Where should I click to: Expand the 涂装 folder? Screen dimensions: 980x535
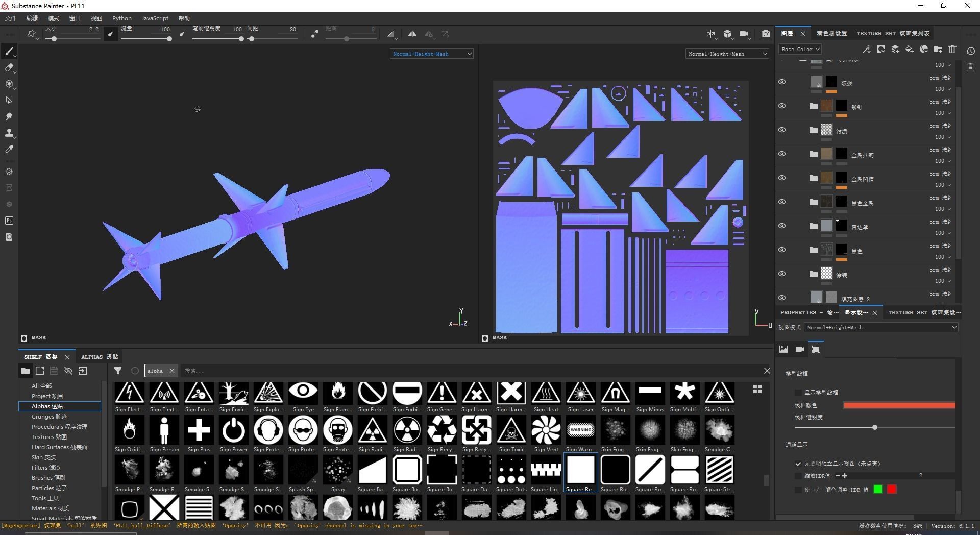814,274
